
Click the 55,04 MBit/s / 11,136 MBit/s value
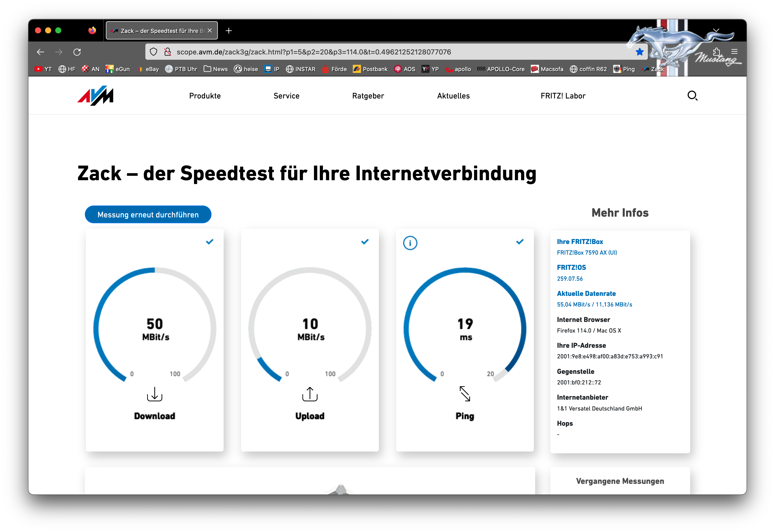595,304
